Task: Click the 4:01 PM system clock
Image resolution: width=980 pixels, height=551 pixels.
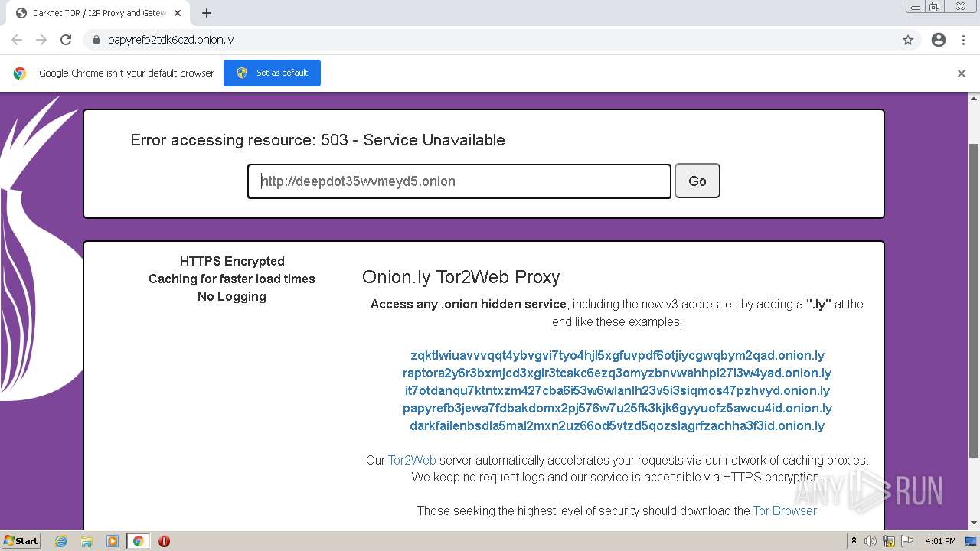Action: [941, 541]
